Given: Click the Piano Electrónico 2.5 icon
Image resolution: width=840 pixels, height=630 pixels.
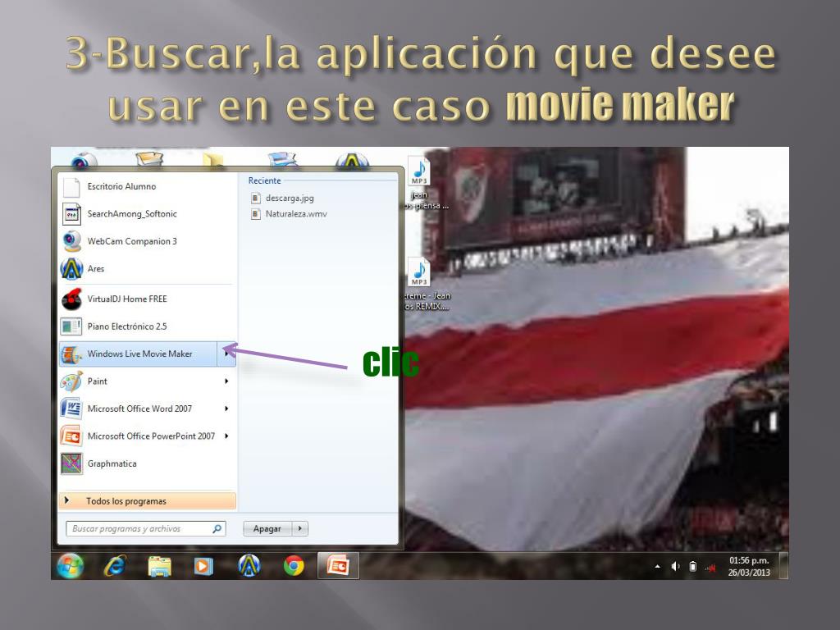Looking at the screenshot, I should point(71,326).
